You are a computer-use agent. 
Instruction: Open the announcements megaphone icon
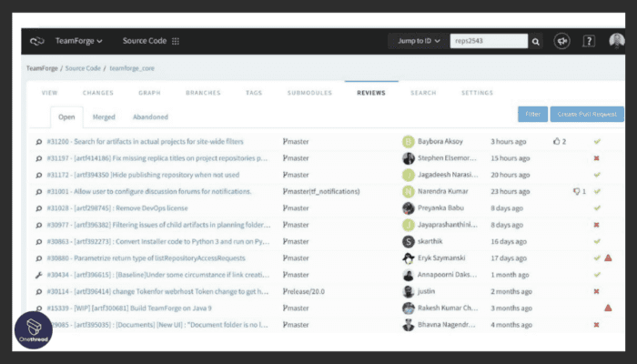click(x=562, y=41)
